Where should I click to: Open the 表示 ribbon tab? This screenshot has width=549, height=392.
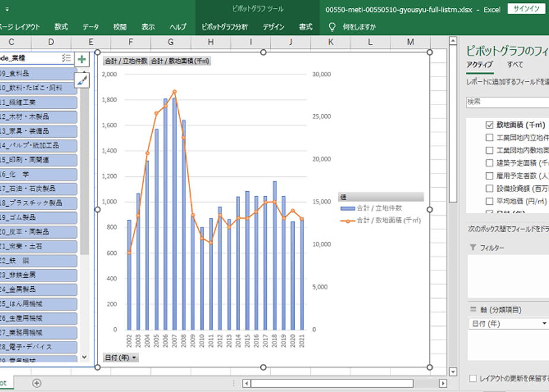click(148, 27)
